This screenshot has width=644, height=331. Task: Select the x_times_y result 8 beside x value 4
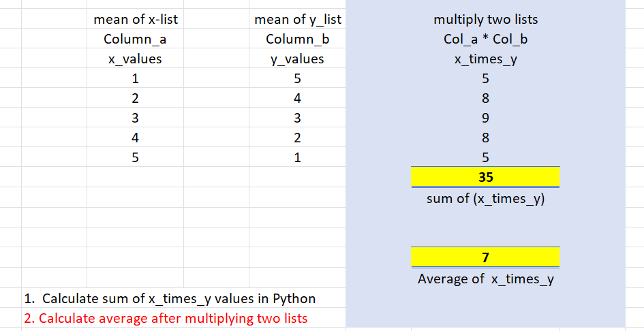[x=485, y=137]
